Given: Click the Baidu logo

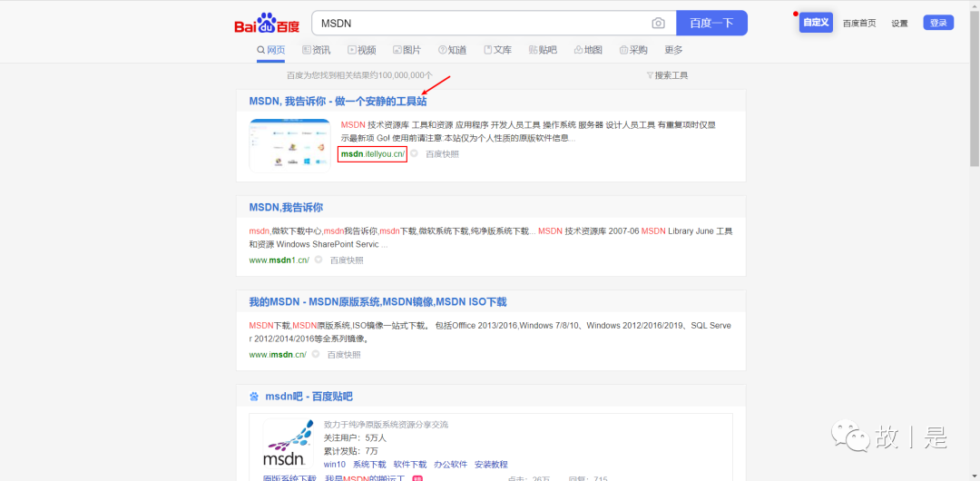Looking at the screenshot, I should pyautogui.click(x=267, y=24).
